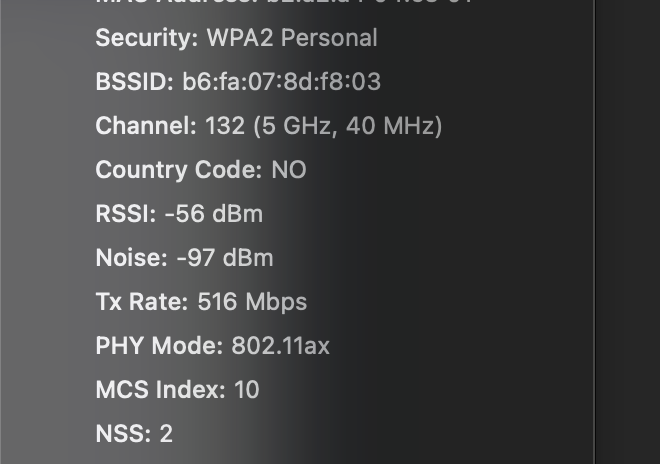The height and width of the screenshot is (464, 660).
Task: Select the Tx Rate value 516 Mbps
Action: pyautogui.click(x=252, y=302)
